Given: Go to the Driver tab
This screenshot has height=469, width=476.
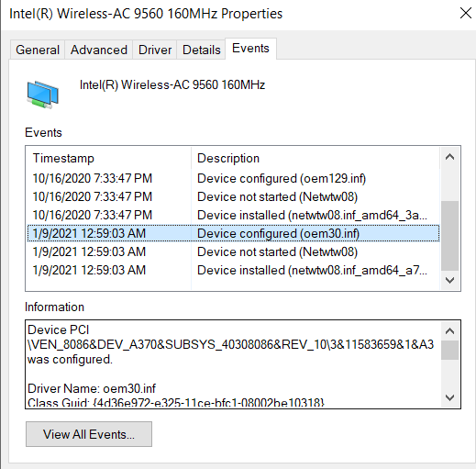Looking at the screenshot, I should point(155,50).
